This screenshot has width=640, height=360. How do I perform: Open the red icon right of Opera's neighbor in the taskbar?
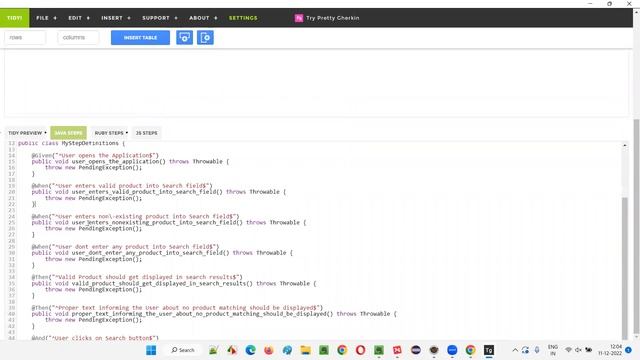(x=397, y=350)
